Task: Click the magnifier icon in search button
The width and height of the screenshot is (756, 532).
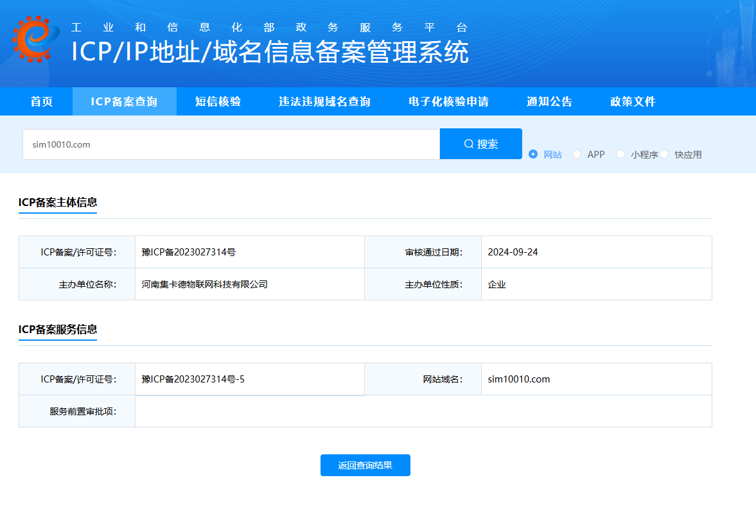Action: 469,144
